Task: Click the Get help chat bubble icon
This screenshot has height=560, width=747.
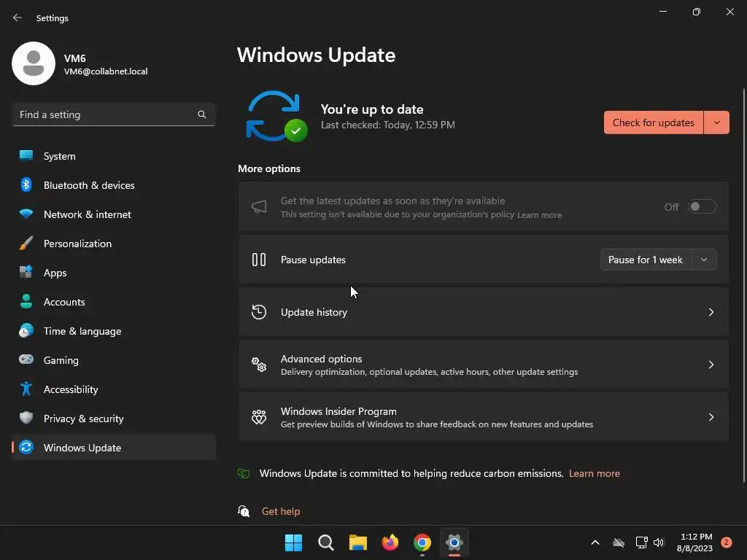Action: [x=244, y=511]
